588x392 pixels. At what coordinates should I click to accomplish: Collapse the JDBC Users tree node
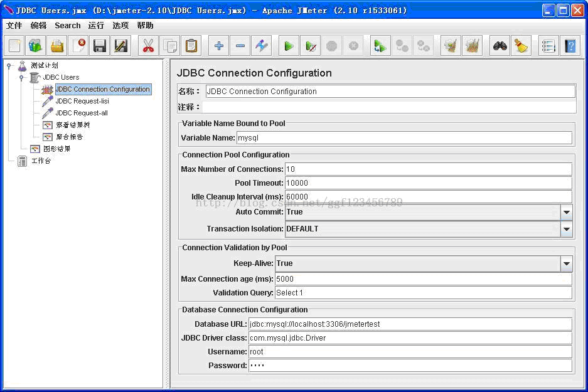(21, 78)
